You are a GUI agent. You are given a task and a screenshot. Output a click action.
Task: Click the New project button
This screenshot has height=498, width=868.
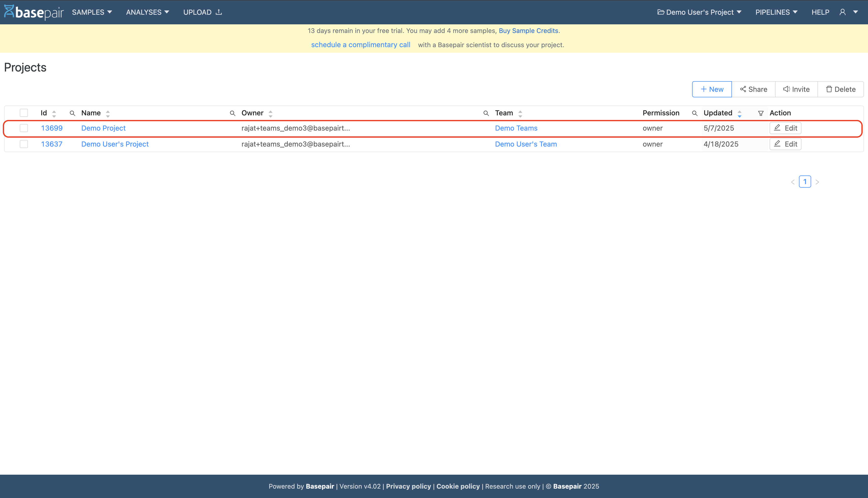712,89
